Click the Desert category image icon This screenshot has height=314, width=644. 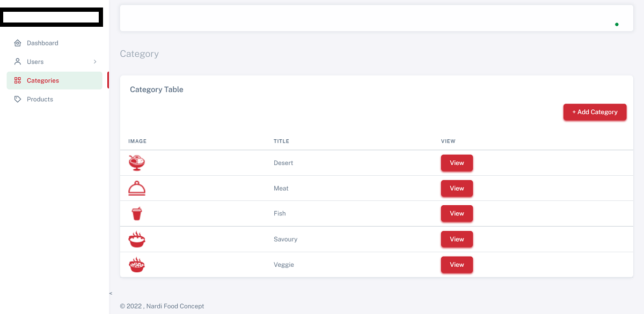point(137,163)
